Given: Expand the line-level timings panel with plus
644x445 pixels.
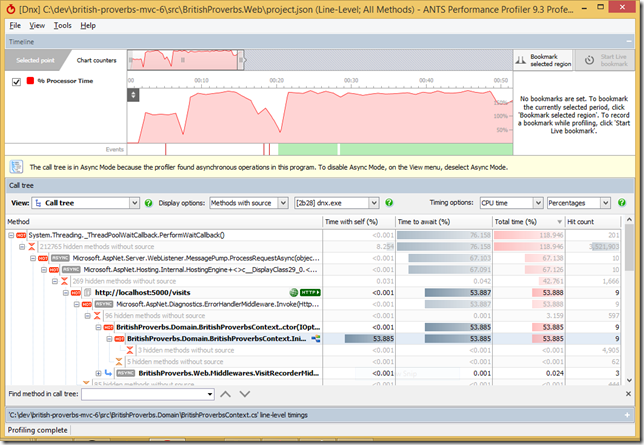Looking at the screenshot, I should [x=627, y=415].
